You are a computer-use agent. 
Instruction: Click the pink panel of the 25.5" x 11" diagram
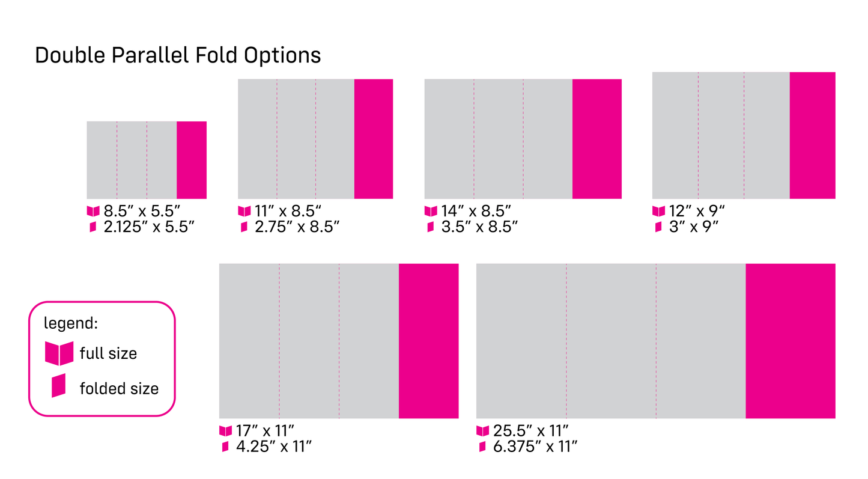[x=791, y=341]
